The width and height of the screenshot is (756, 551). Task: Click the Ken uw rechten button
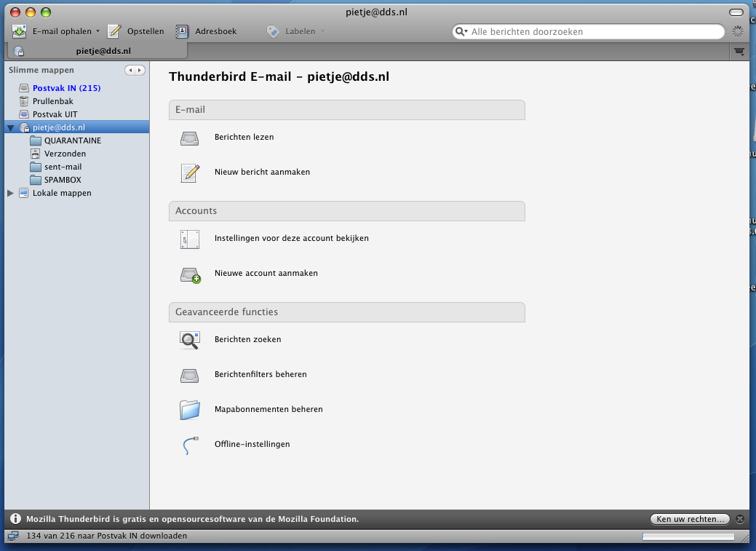(690, 519)
